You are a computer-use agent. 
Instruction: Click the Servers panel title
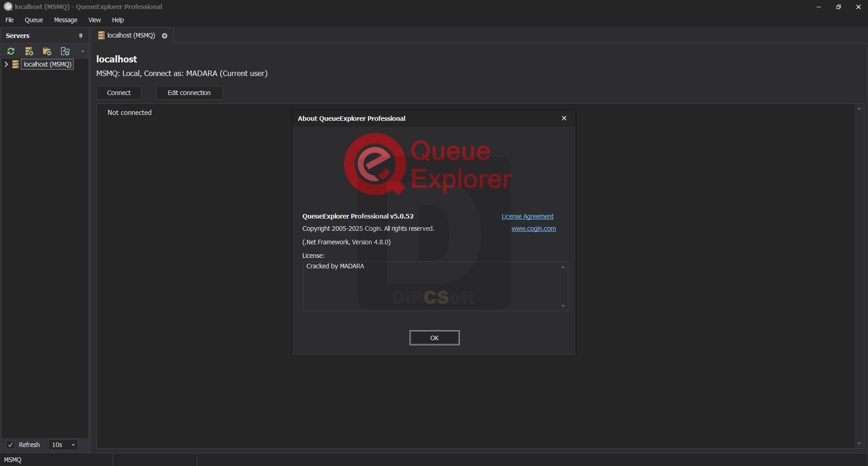[18, 36]
